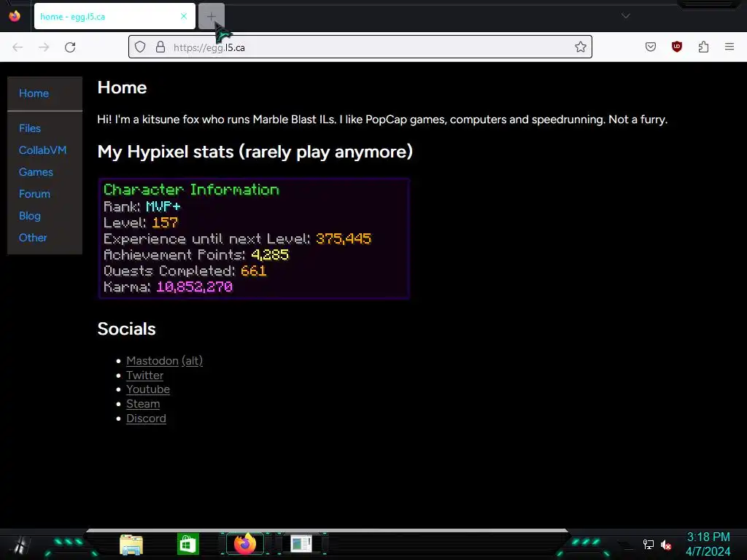Save page to Pocket
This screenshot has width=747, height=560.
[651, 47]
